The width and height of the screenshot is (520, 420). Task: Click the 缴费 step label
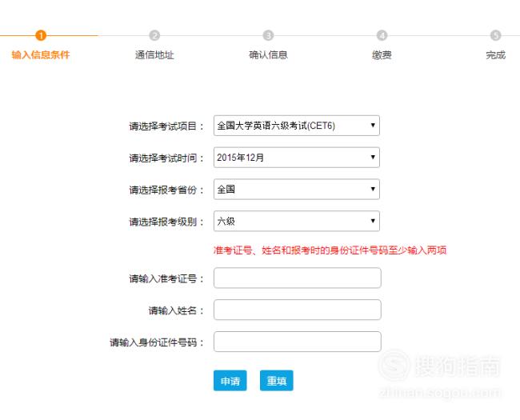pyautogui.click(x=382, y=54)
